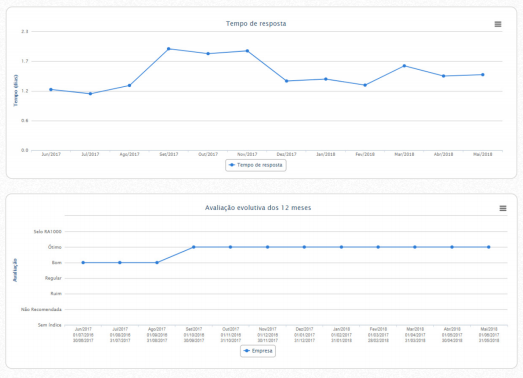Image resolution: width=523 pixels, height=378 pixels.
Task: Select the Set/2017 point on response time chart
Action: click(168, 49)
